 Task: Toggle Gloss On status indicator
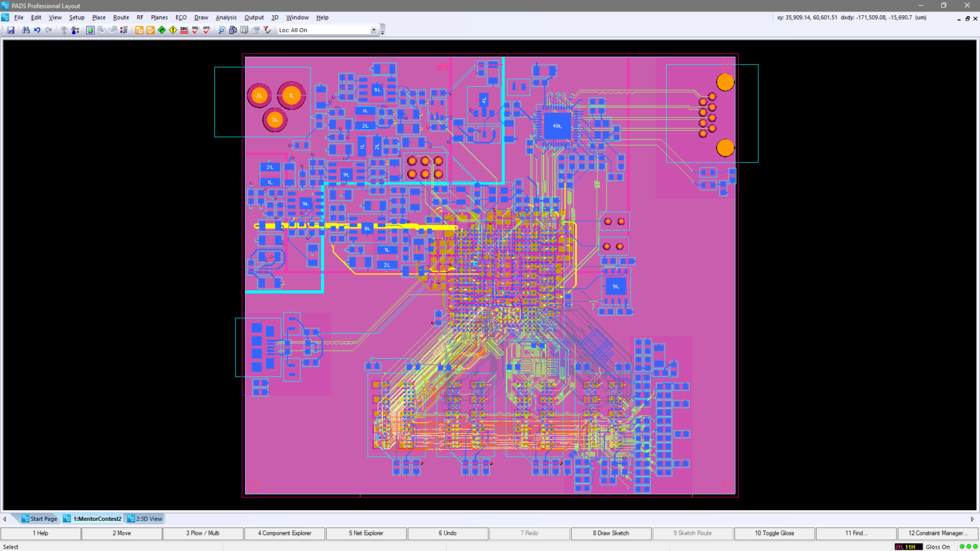click(x=938, y=547)
